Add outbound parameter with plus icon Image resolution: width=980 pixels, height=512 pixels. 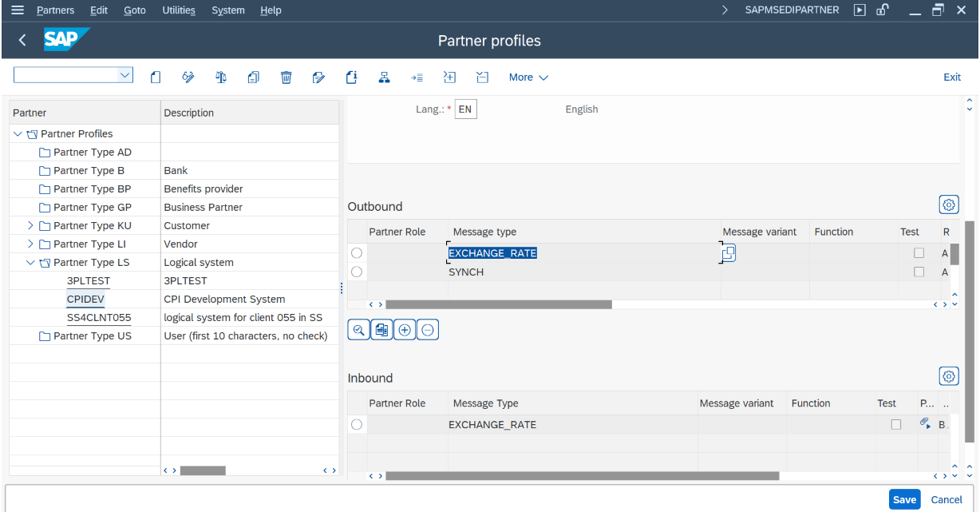tap(405, 330)
